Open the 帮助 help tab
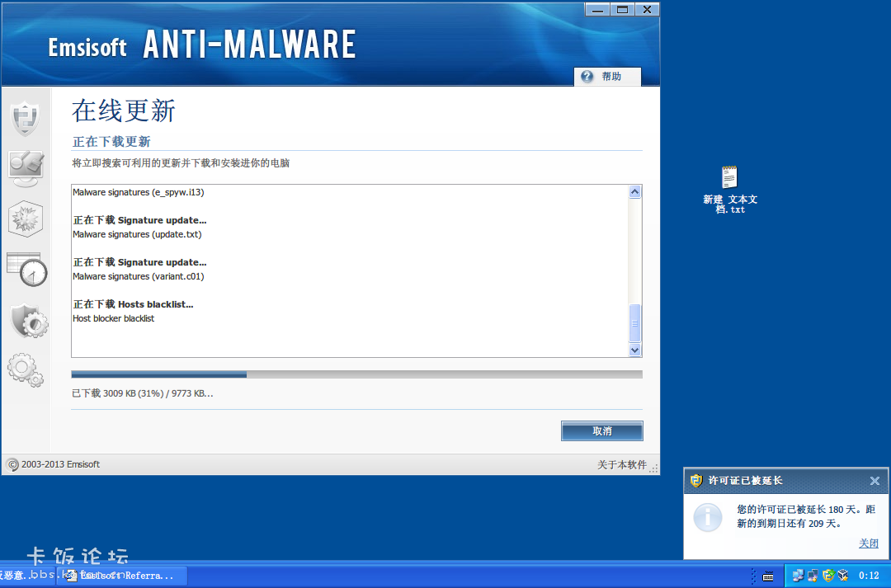Screen dimensions: 891x588 607,77
